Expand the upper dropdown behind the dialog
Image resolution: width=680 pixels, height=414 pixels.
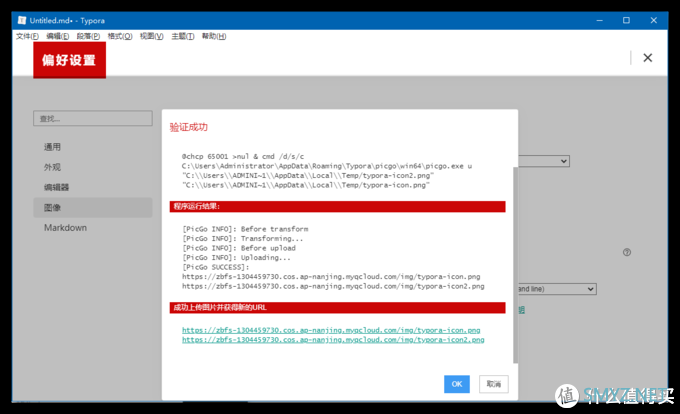pyautogui.click(x=544, y=161)
